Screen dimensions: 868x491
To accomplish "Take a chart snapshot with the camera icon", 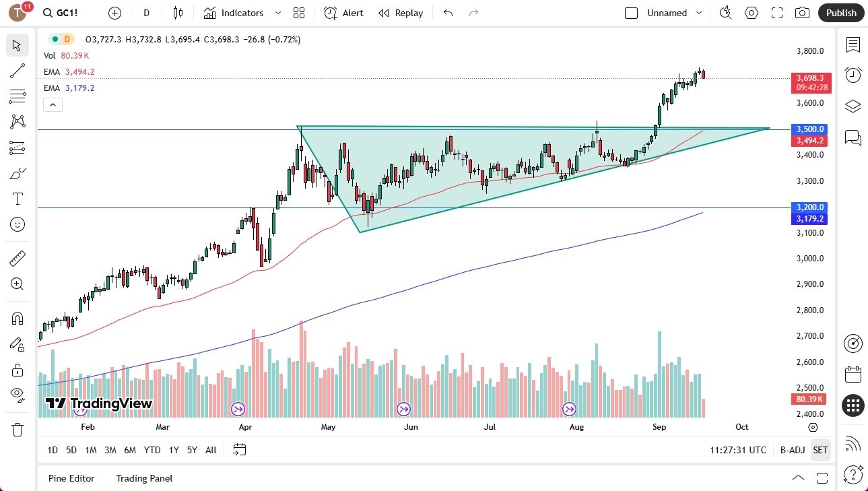I will click(802, 13).
